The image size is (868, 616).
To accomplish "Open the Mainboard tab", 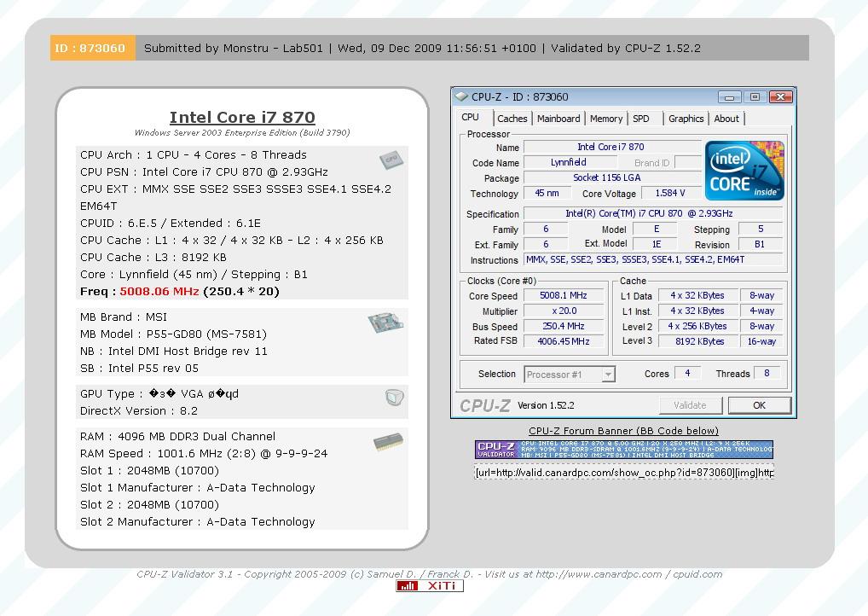I will [558, 119].
